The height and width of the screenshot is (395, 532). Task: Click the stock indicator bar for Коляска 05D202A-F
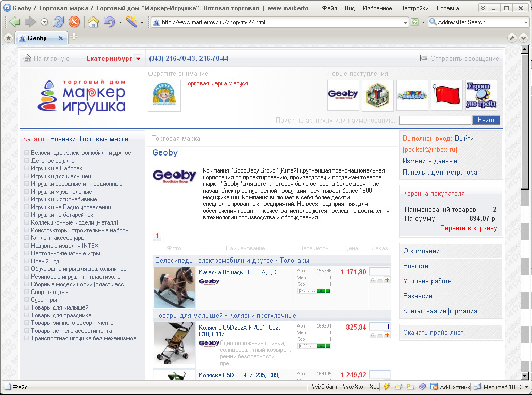click(314, 346)
